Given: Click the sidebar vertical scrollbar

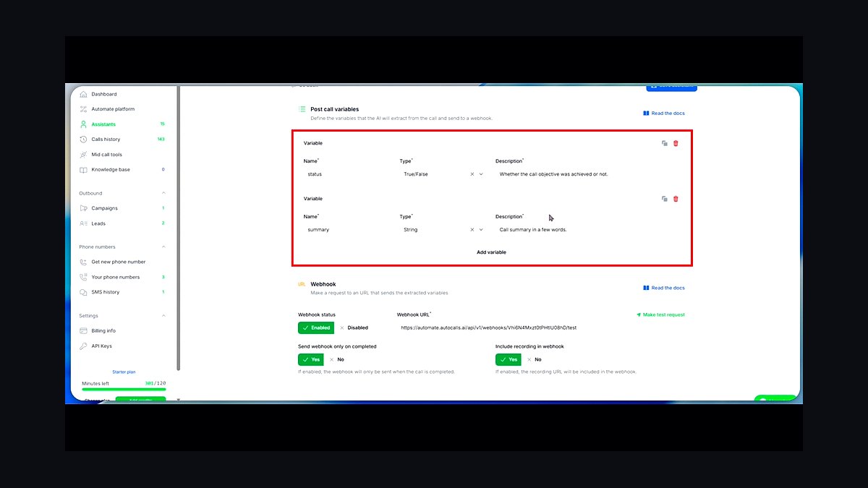Looking at the screenshot, I should (178, 228).
